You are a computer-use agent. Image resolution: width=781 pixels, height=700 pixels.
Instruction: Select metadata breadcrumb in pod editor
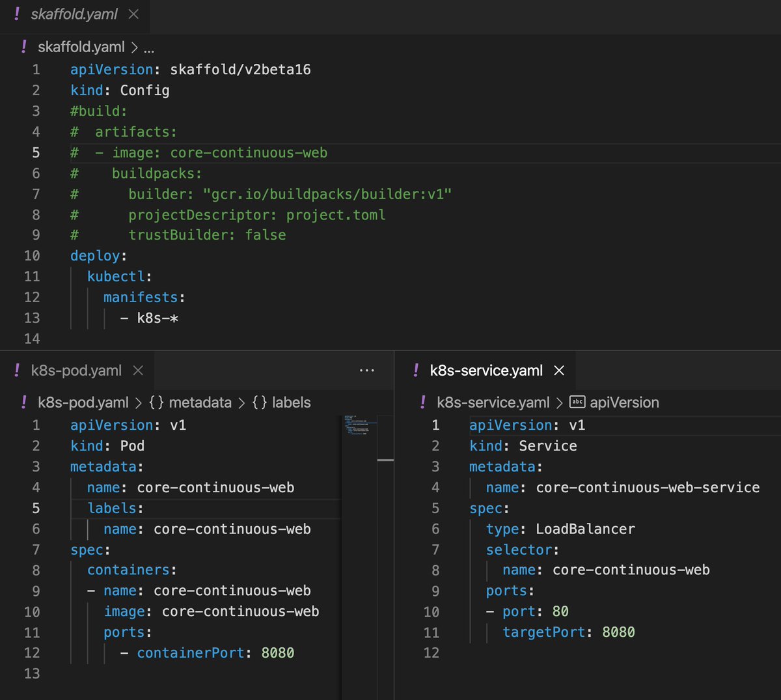point(200,402)
